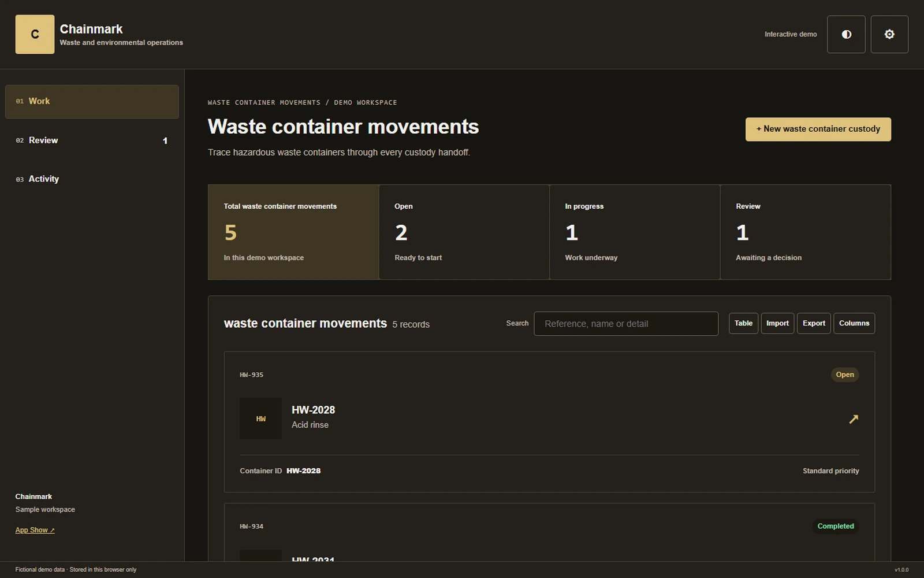
Task: Click the v1.0.0 version text
Action: [901, 570]
